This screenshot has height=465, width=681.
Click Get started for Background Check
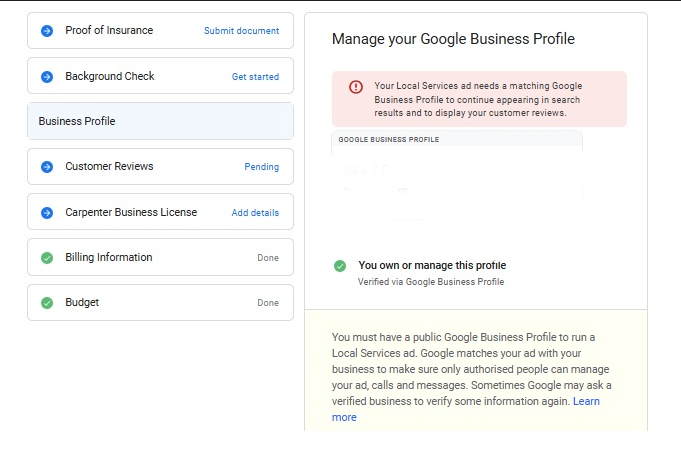(255, 77)
